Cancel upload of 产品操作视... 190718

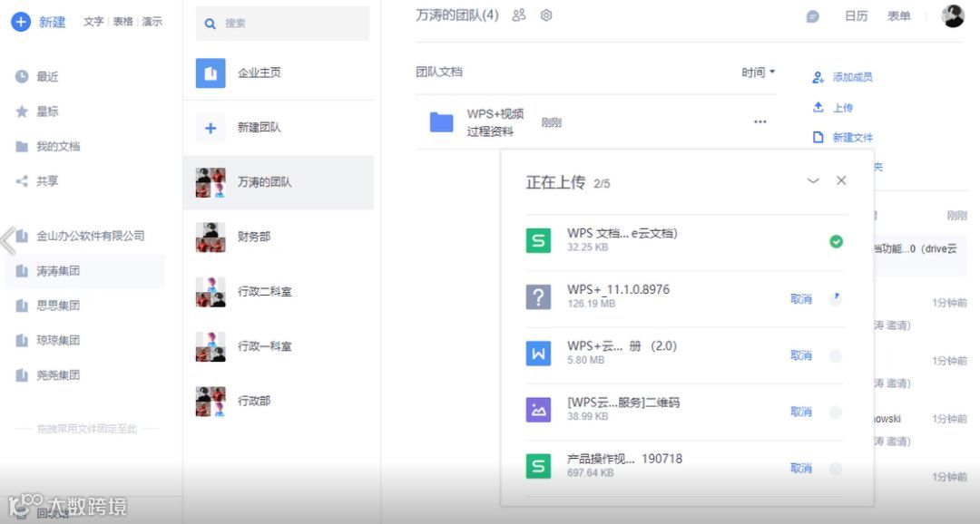800,469
